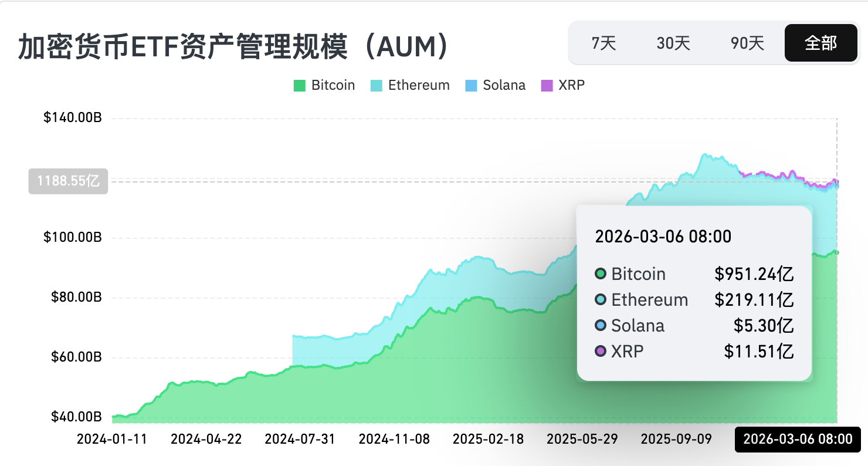
Task: Click the teal Ethereum legend swatch
Action: pyautogui.click(x=377, y=86)
